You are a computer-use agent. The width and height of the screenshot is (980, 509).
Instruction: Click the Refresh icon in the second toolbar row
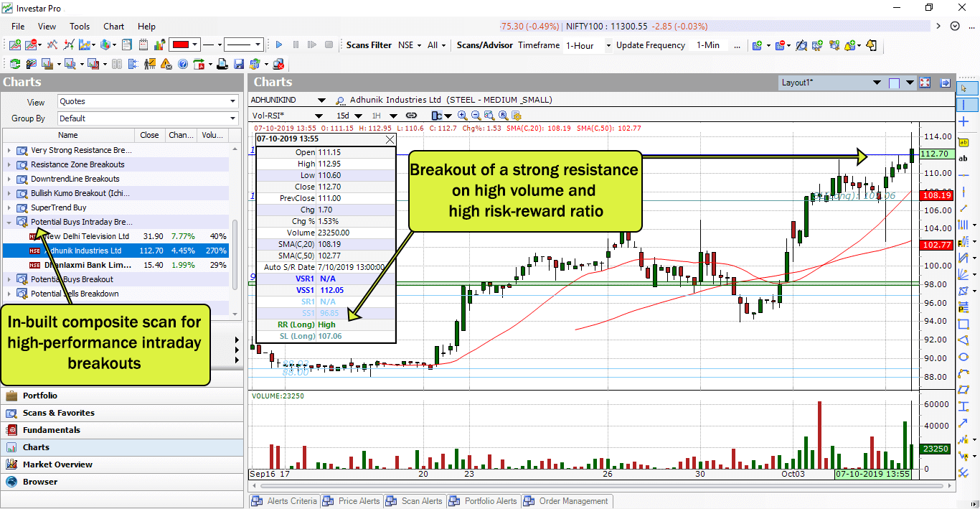pyautogui.click(x=15, y=62)
